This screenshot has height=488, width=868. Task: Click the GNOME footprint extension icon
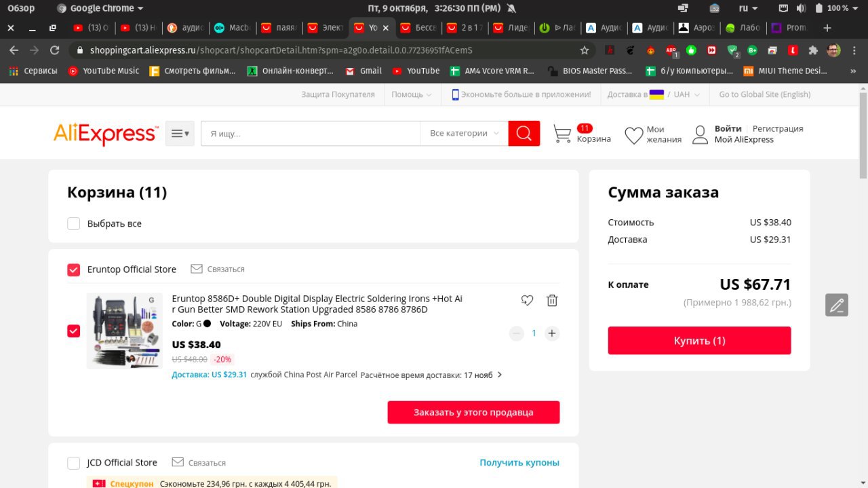tap(630, 50)
